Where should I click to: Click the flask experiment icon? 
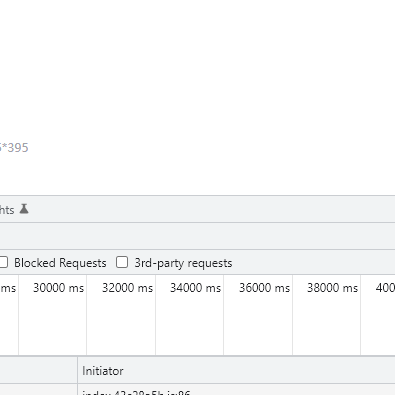pos(24,209)
